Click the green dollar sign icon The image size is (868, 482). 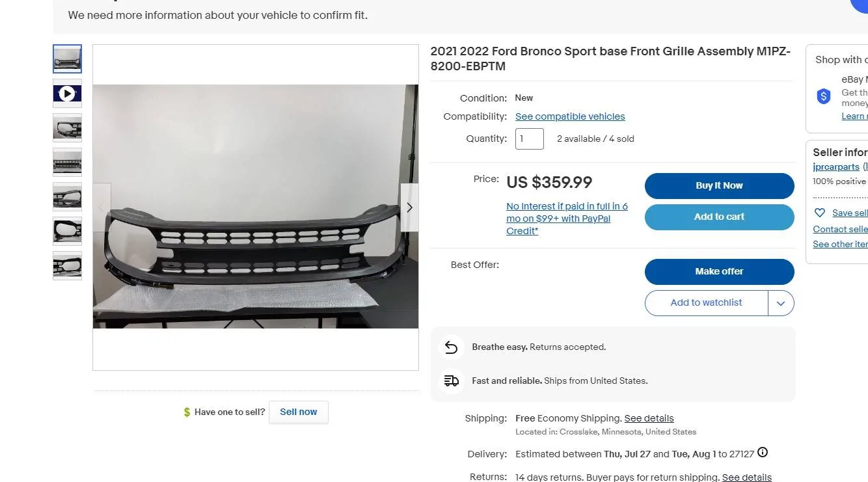187,412
